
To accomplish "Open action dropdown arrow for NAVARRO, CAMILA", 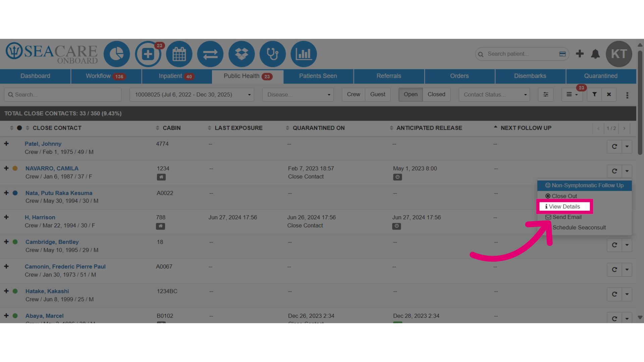I will coord(627,171).
